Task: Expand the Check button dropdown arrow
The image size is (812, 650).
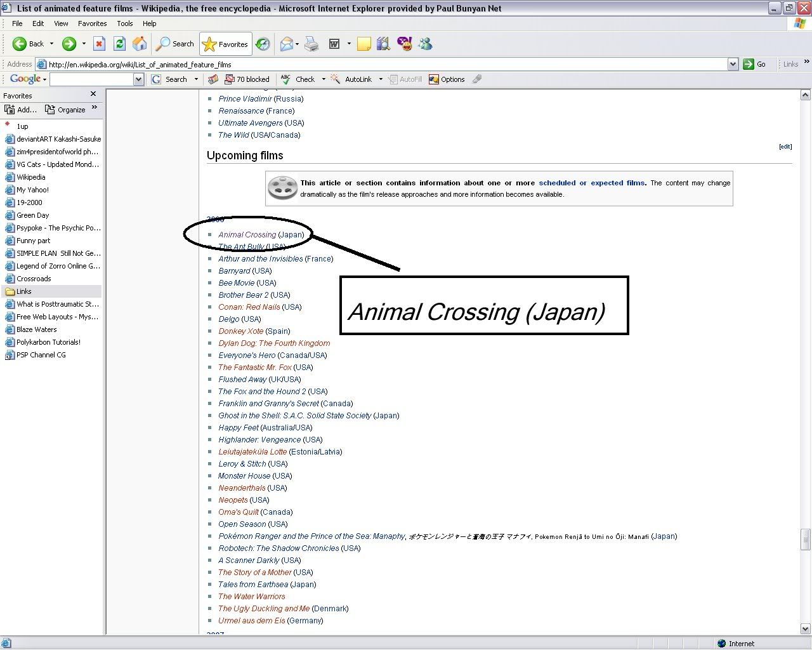Action: [324, 79]
